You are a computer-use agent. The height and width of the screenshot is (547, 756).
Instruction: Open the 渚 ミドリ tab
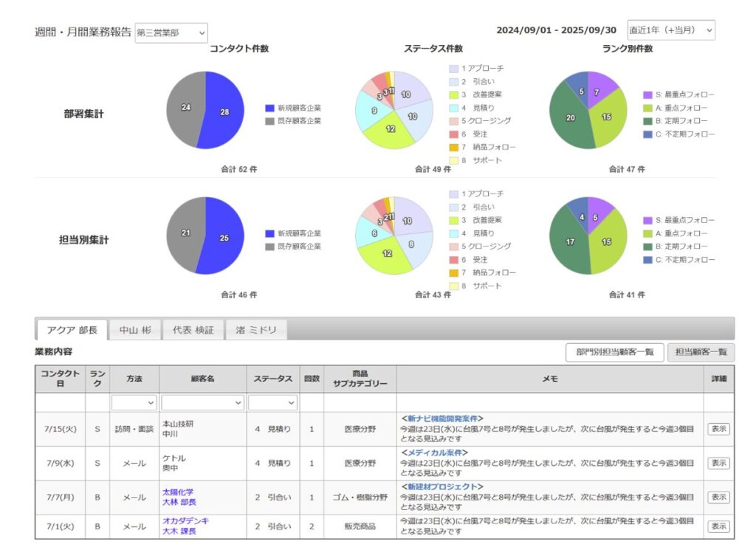(x=256, y=330)
